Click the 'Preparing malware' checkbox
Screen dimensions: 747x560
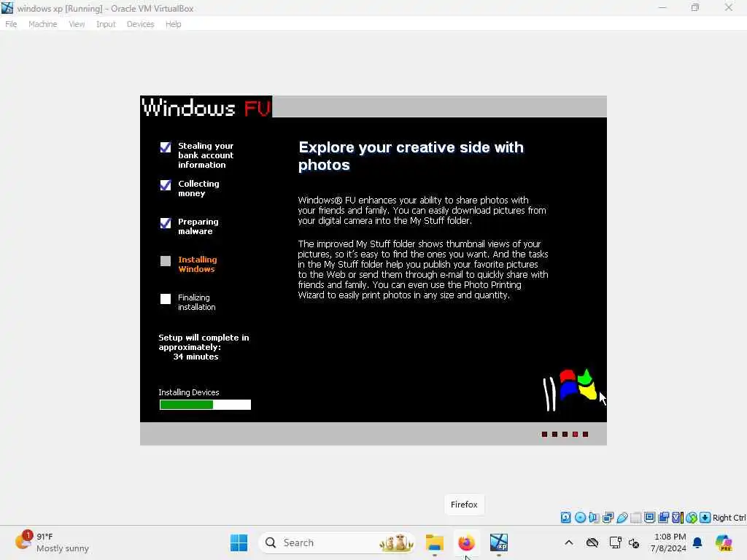[166, 223]
